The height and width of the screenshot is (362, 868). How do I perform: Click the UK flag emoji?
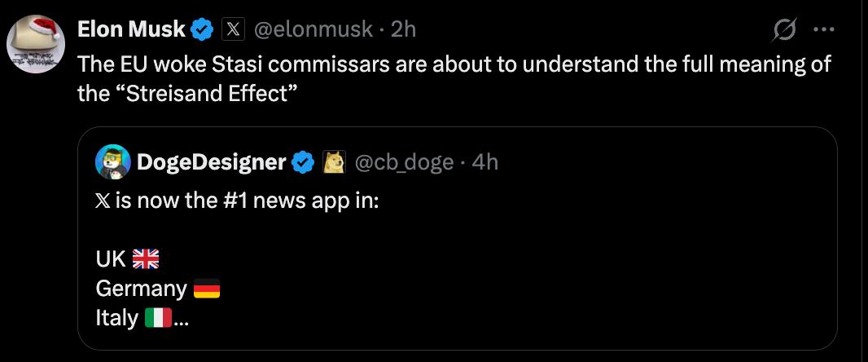tap(146, 259)
